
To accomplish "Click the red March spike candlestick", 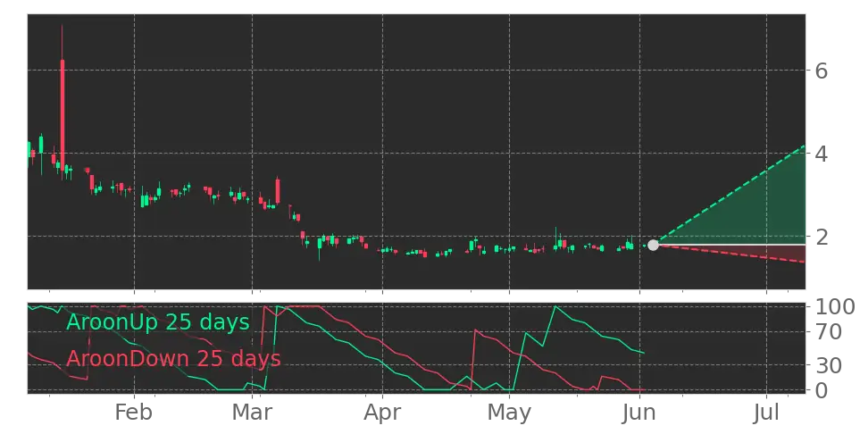I will pyautogui.click(x=278, y=191).
